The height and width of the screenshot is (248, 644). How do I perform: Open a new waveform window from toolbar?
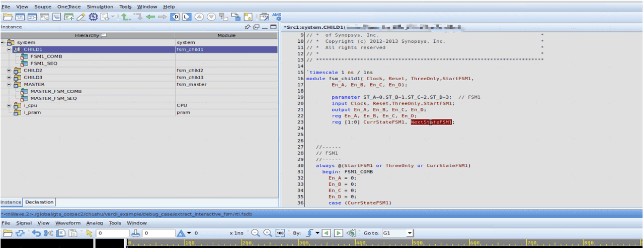coord(20,17)
